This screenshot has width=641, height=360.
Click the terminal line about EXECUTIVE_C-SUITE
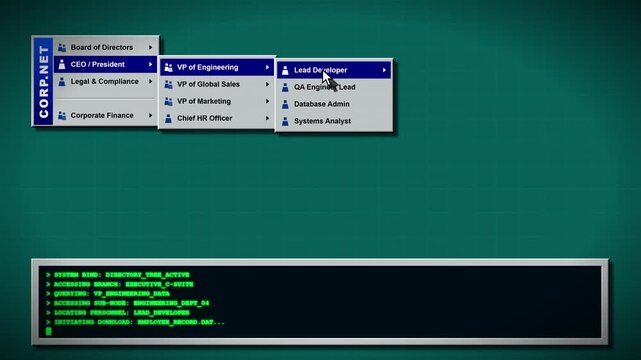pyautogui.click(x=120, y=284)
